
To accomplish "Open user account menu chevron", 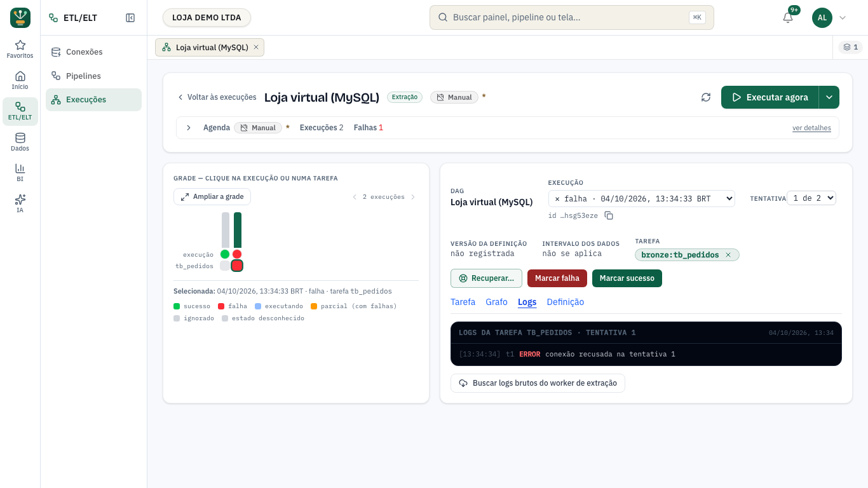I will (x=843, y=18).
